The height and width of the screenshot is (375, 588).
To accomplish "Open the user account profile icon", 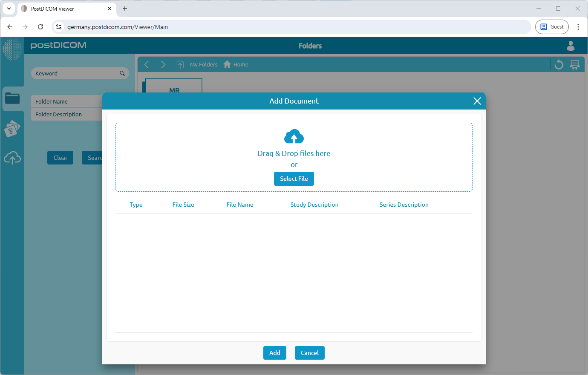I will 571,46.
